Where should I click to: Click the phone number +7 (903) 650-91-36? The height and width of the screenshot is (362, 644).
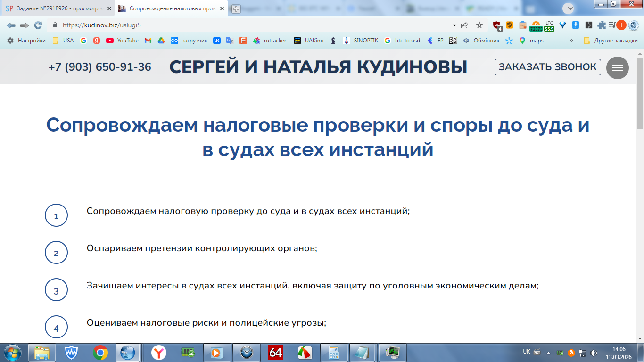point(100,67)
